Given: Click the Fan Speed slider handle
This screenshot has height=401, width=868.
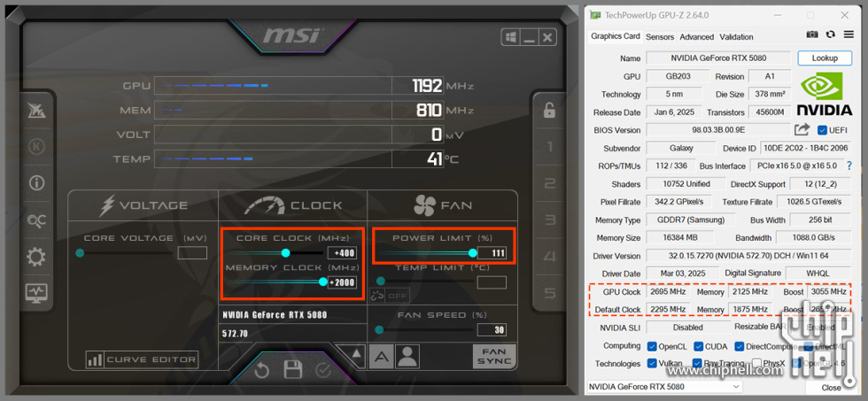Looking at the screenshot, I should pyautogui.click(x=379, y=330).
